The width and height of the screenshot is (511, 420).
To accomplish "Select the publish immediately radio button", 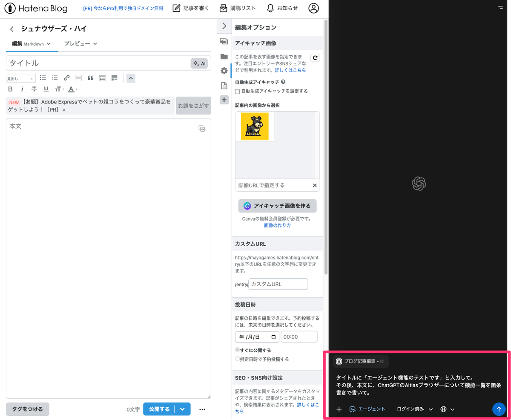I will click(x=238, y=350).
